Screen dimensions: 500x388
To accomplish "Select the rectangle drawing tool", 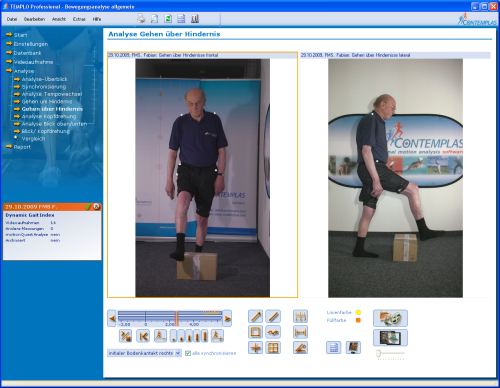I will click(256, 332).
